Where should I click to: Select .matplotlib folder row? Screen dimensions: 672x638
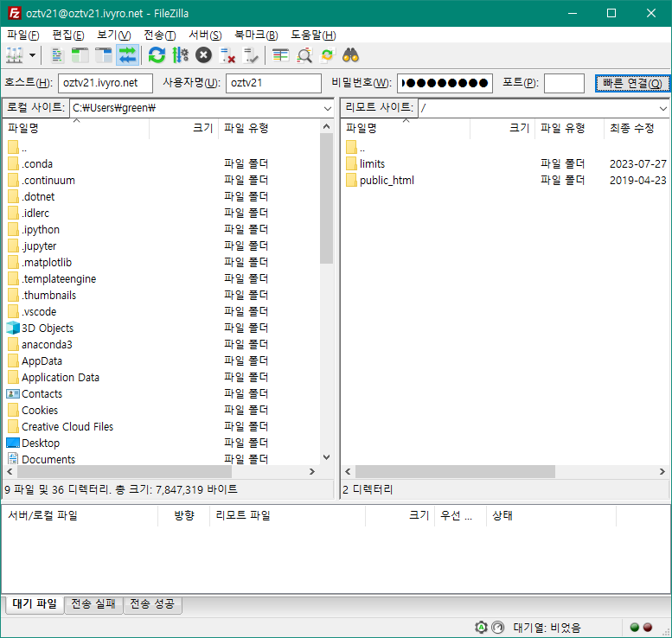[x=163, y=263]
